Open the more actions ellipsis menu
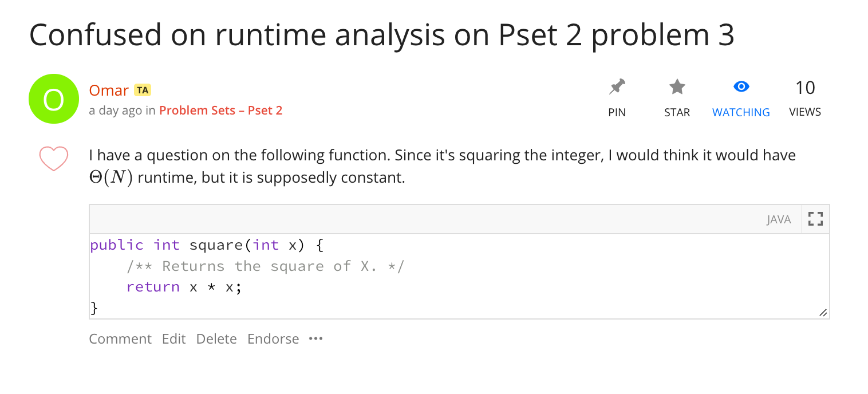868x394 pixels. coord(315,338)
